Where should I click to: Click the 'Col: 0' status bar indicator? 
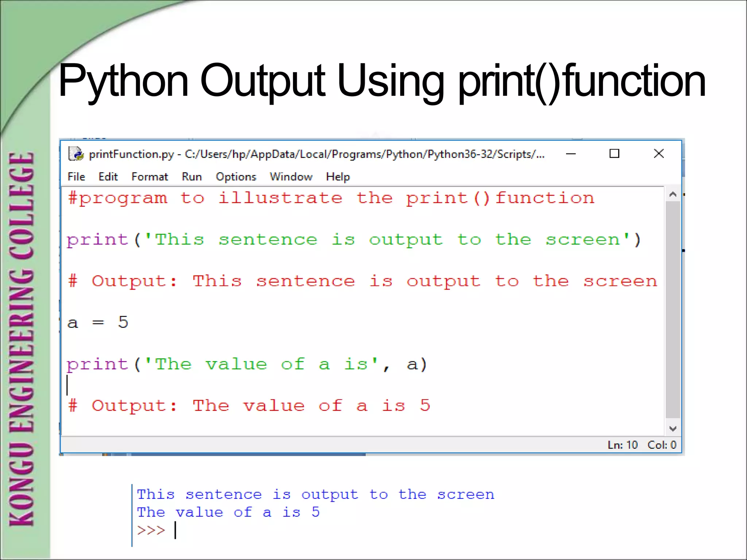click(662, 445)
